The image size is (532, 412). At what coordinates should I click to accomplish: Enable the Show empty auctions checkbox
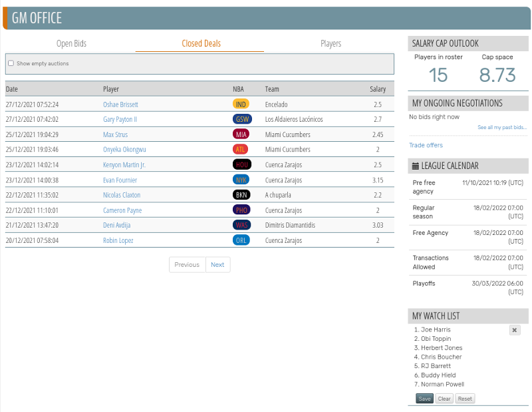(11, 64)
